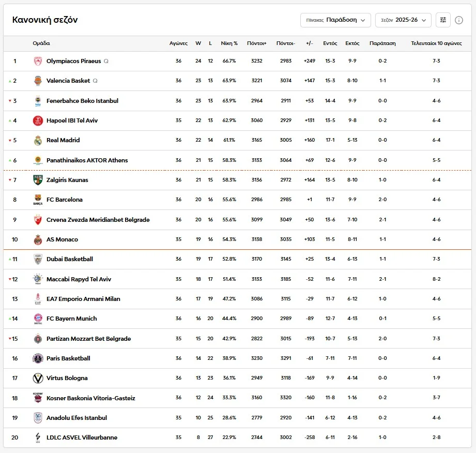
Task: Click the Q badge next to Olympiacos
Action: click(105, 61)
